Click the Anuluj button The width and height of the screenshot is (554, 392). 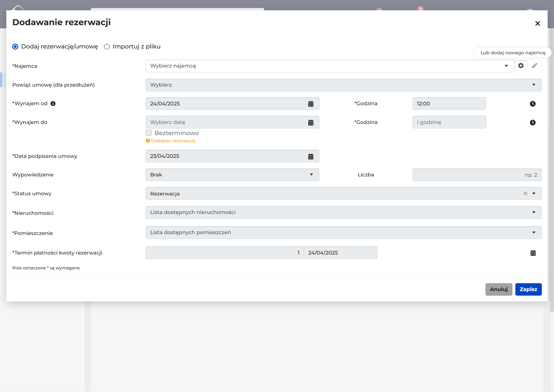(x=499, y=289)
